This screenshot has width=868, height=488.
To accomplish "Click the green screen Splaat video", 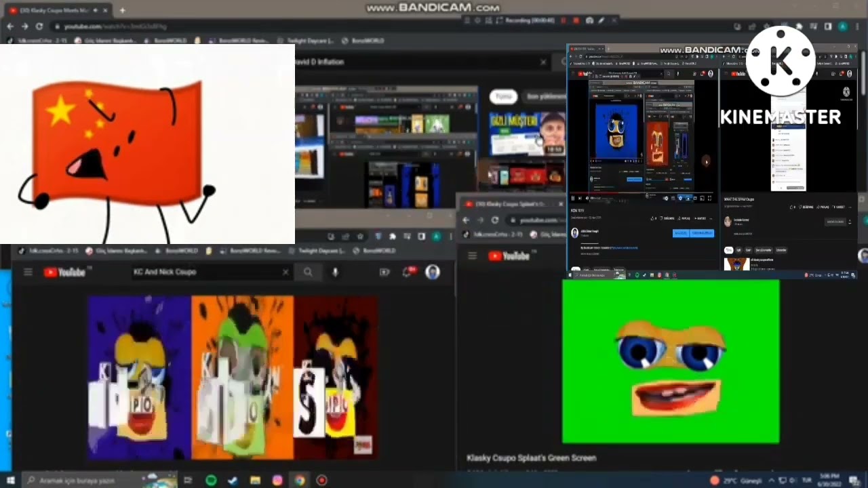I will pyautogui.click(x=671, y=361).
